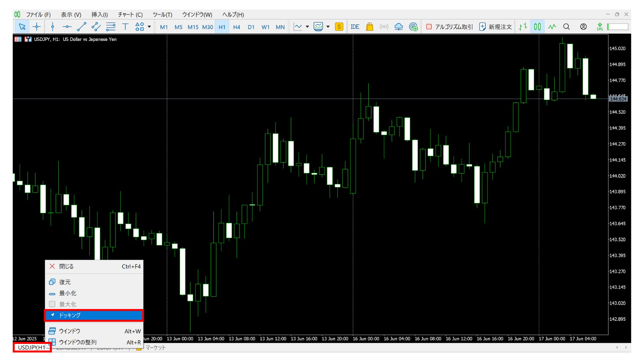Viewport: 644px width, 362px height.
Task: Click the USDJPY,H1 chart tab
Action: click(x=32, y=347)
